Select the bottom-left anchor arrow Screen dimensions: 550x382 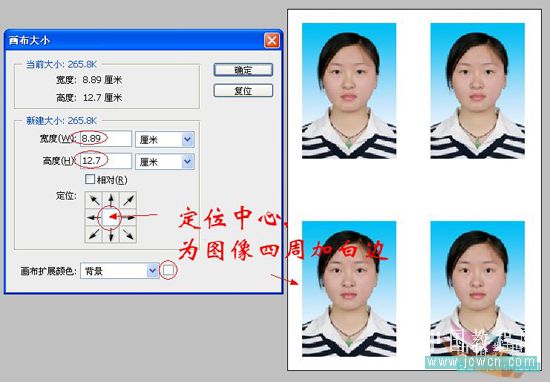[x=94, y=234]
